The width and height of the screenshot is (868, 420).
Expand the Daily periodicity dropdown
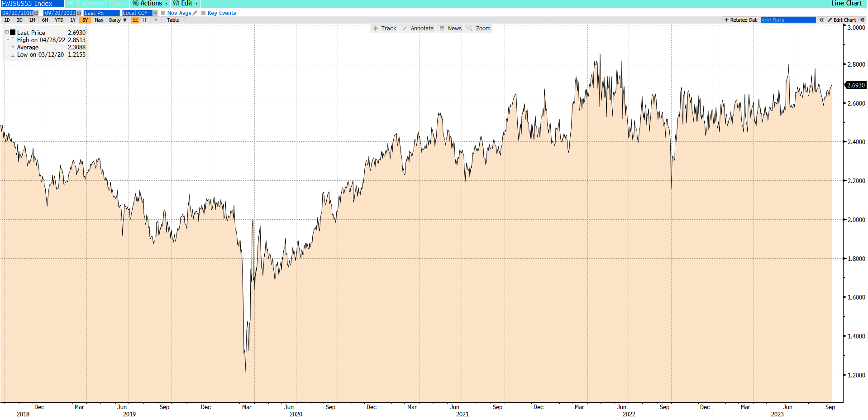(x=118, y=20)
